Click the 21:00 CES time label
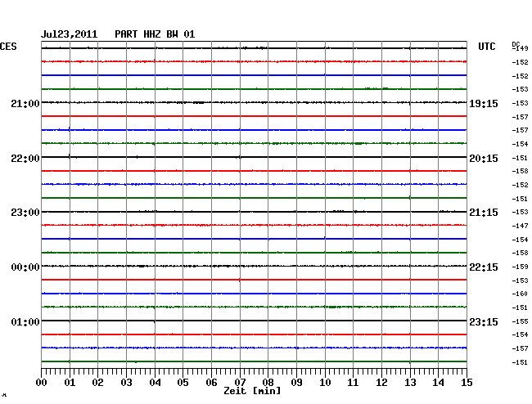The width and height of the screenshot is (532, 404). click(25, 104)
